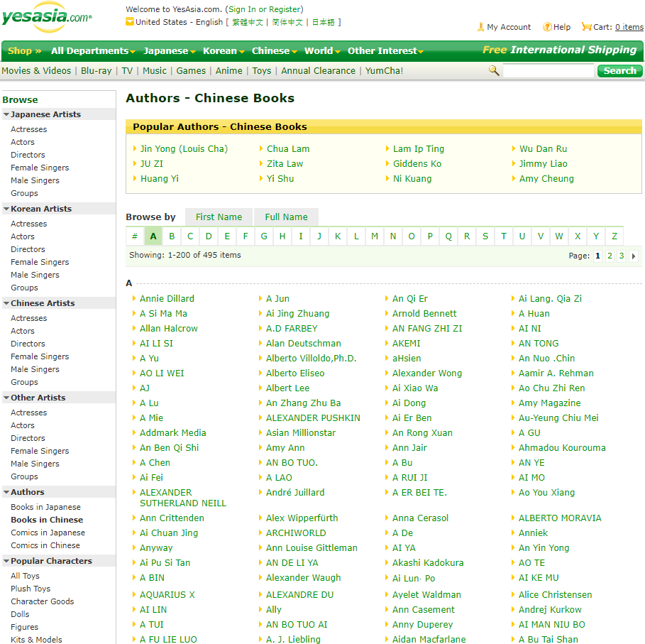Type a query in the search input field
This screenshot has height=644, width=645.
pos(550,71)
